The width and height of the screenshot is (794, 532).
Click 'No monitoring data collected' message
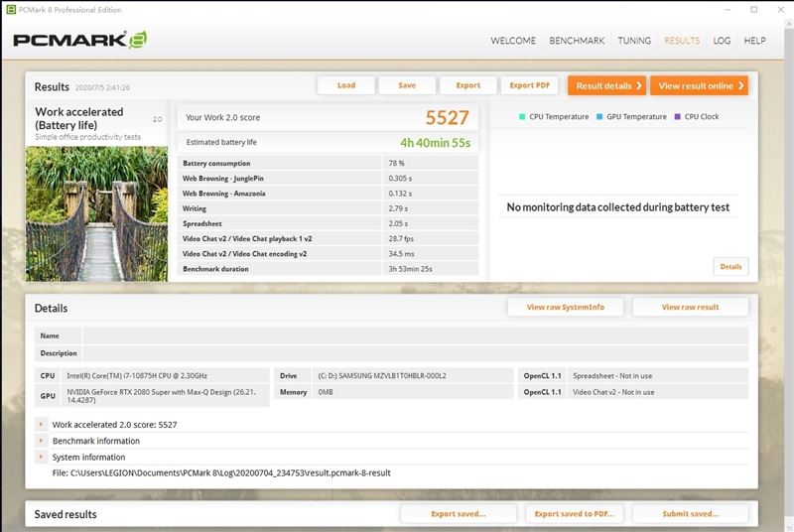[x=617, y=207]
